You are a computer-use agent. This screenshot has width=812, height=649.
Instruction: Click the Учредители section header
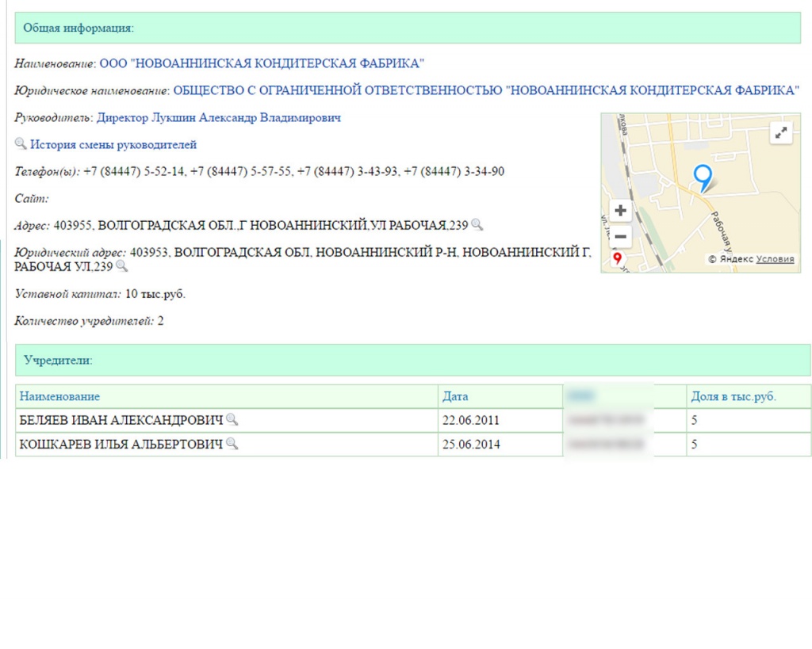412,361
